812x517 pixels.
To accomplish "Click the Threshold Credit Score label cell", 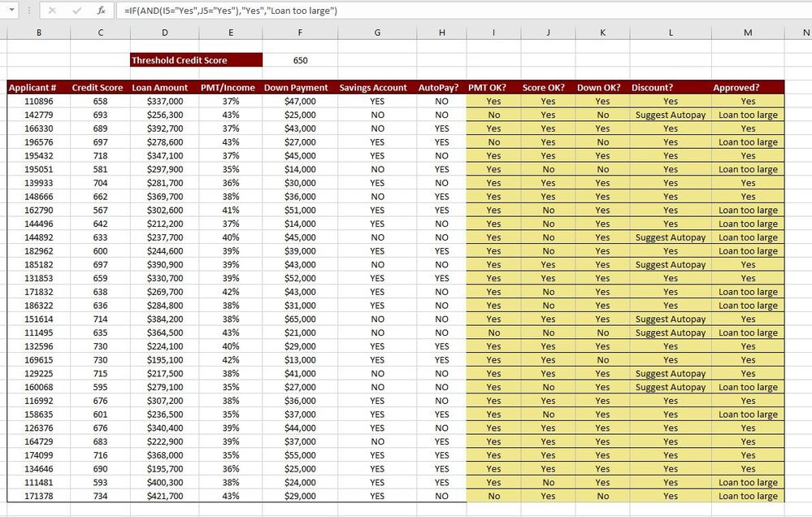I will 195,59.
